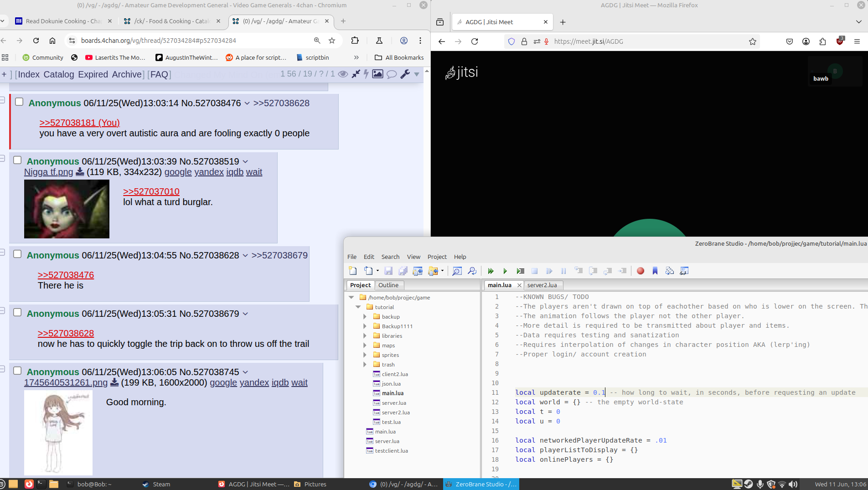
Task: Run project with single green arrow
Action: click(x=505, y=271)
